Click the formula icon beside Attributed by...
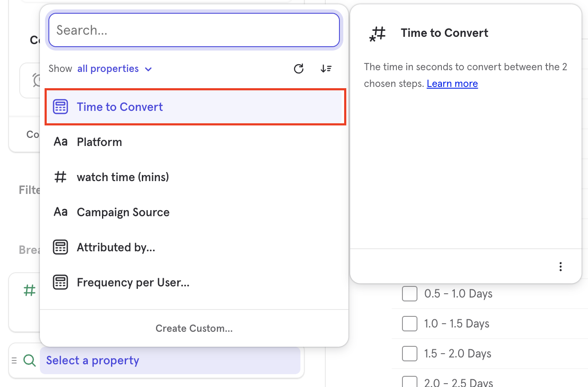This screenshot has height=387, width=588. coord(60,247)
